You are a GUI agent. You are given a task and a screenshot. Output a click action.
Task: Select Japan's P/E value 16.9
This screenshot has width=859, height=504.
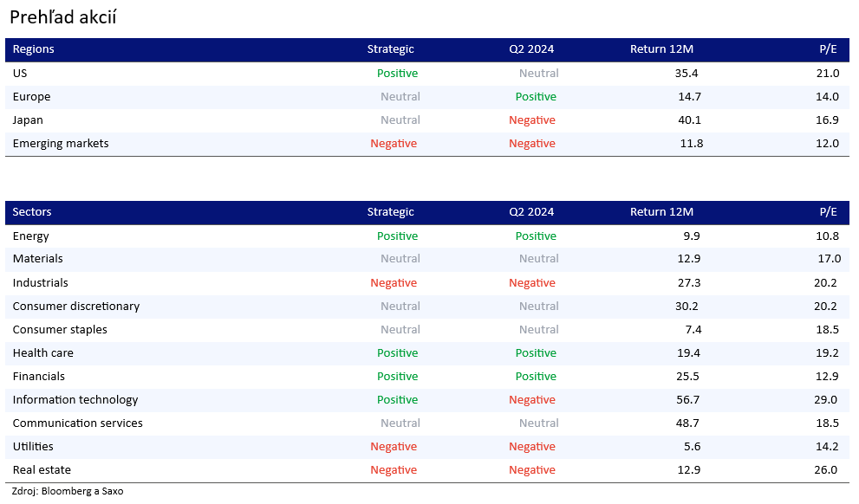tap(827, 120)
